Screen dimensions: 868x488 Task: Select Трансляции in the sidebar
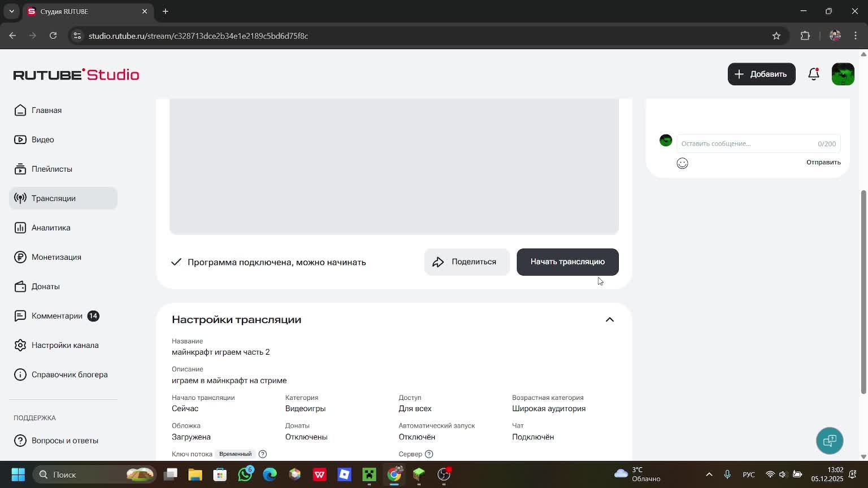[x=63, y=198]
